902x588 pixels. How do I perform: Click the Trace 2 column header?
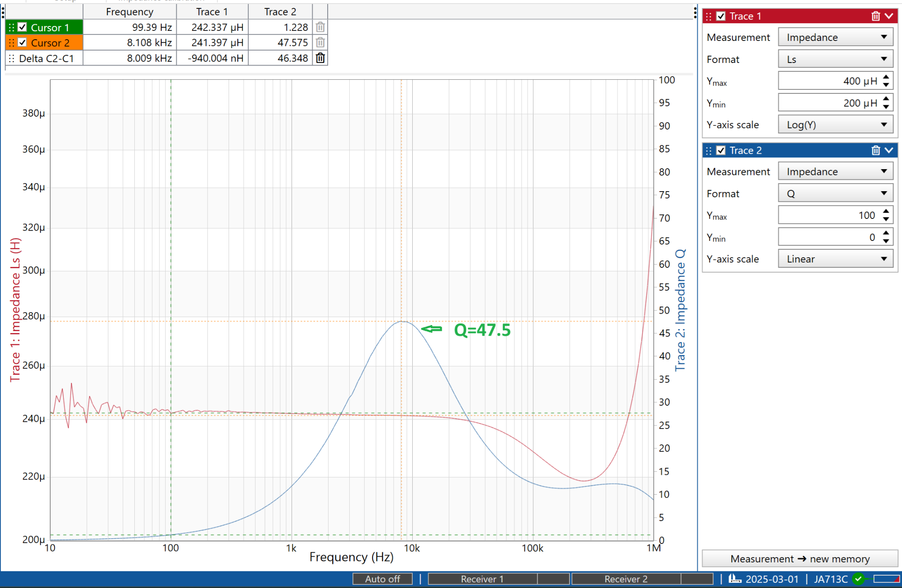pos(280,12)
